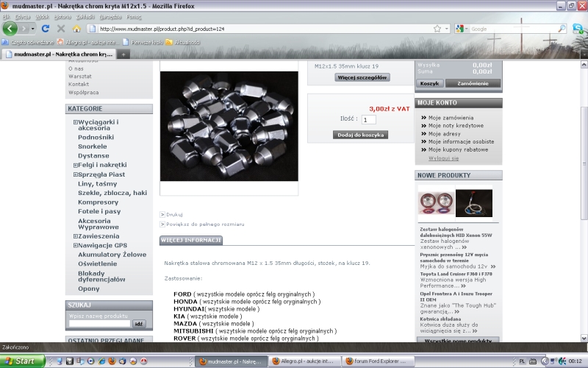
Task: Click the browser Back arrow button
Action: coord(10,29)
